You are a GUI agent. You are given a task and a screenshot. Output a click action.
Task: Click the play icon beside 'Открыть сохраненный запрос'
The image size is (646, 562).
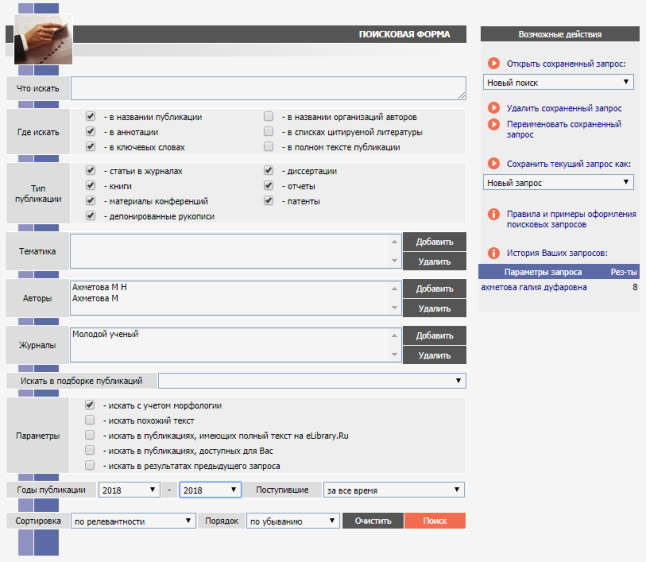point(493,64)
